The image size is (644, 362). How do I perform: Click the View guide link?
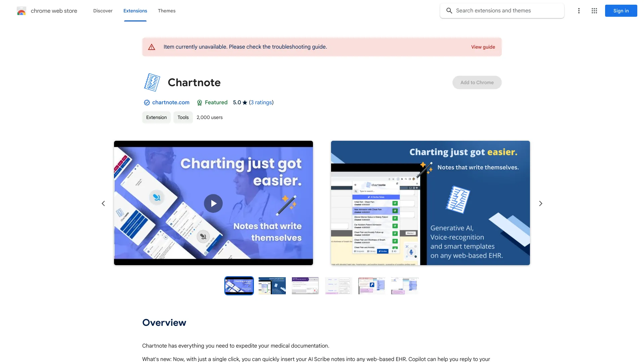click(x=483, y=47)
